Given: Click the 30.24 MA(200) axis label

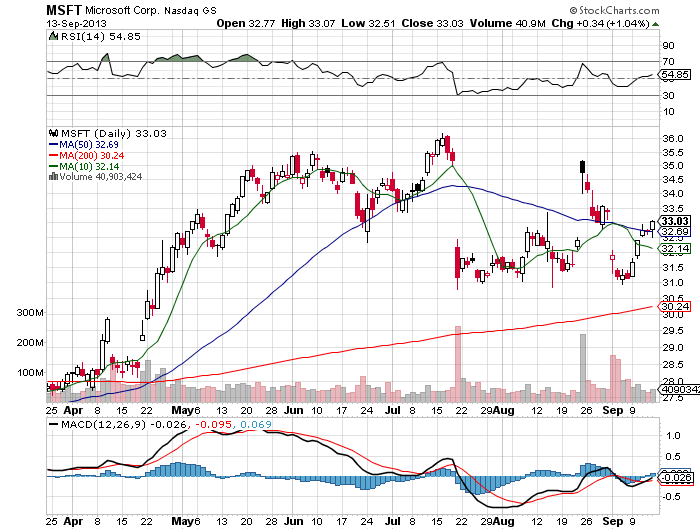Looking at the screenshot, I should pyautogui.click(x=674, y=306).
